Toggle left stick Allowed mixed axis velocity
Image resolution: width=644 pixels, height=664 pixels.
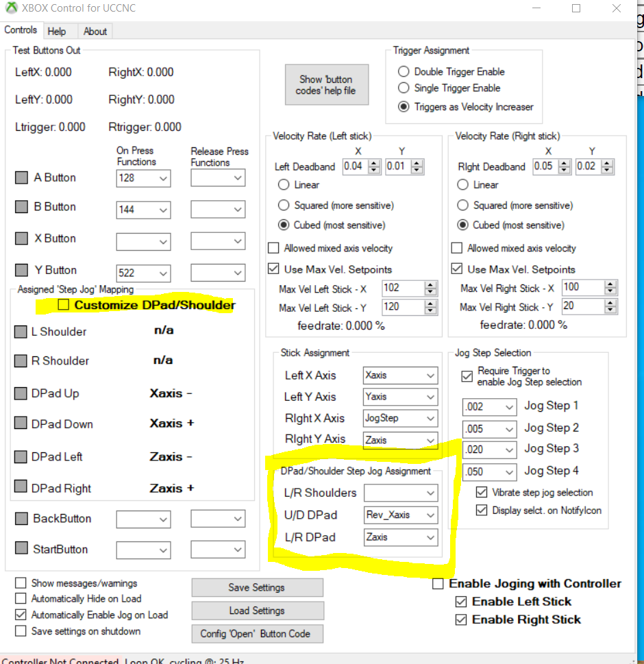[x=273, y=248]
